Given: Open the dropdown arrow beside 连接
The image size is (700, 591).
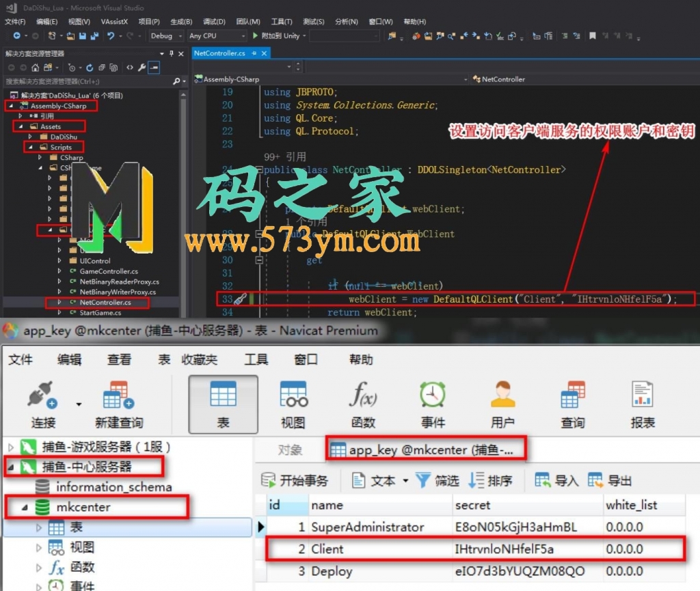Looking at the screenshot, I should [79, 404].
